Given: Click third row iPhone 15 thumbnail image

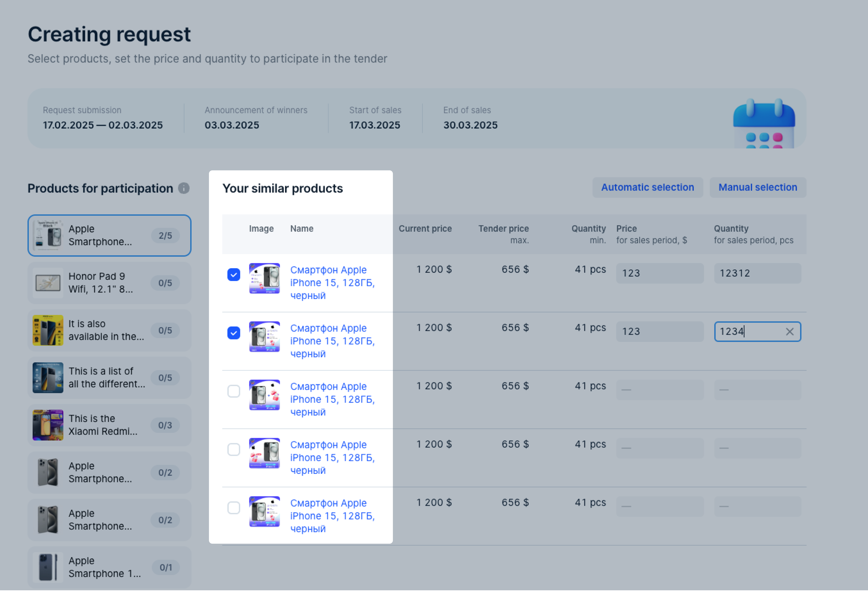Looking at the screenshot, I should pos(264,395).
